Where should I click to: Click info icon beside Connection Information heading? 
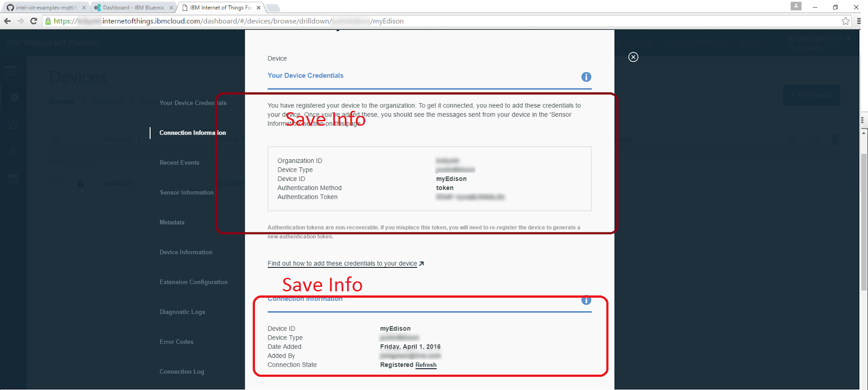[586, 300]
